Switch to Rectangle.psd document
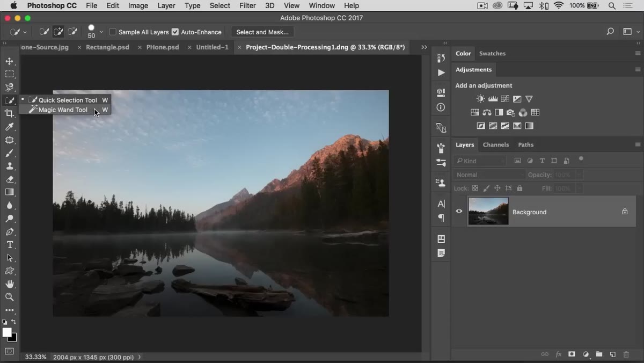 pyautogui.click(x=108, y=47)
